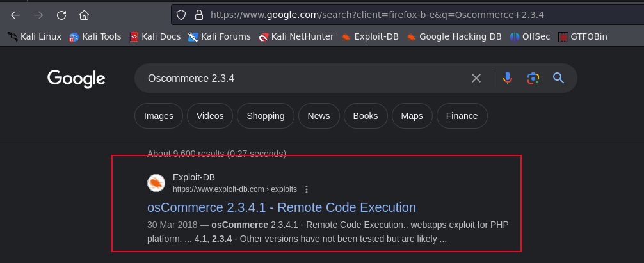Go to the browser home page
Viewport: 644px width, 263px height.
(84, 15)
